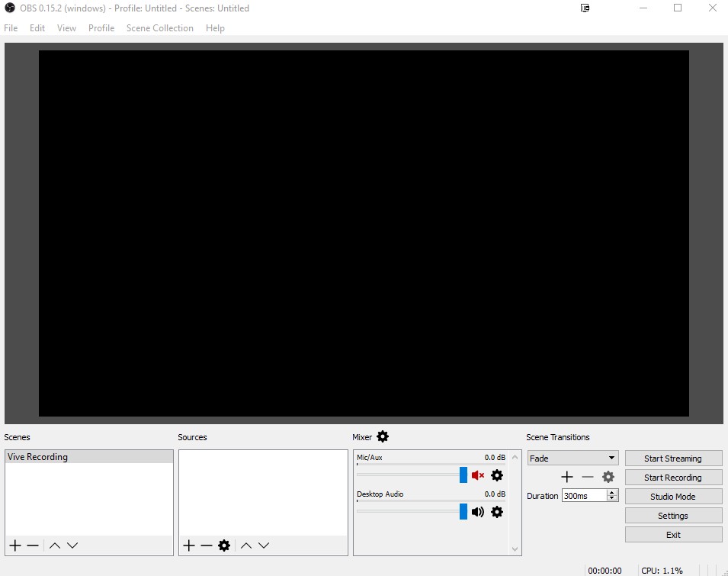
Task: Click the OBS logo in title bar
Action: point(10,8)
